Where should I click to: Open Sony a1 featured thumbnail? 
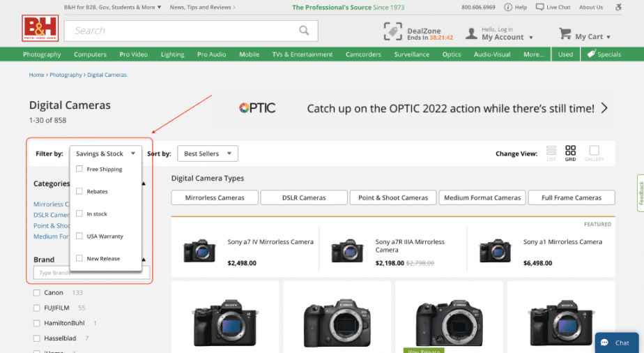495,250
